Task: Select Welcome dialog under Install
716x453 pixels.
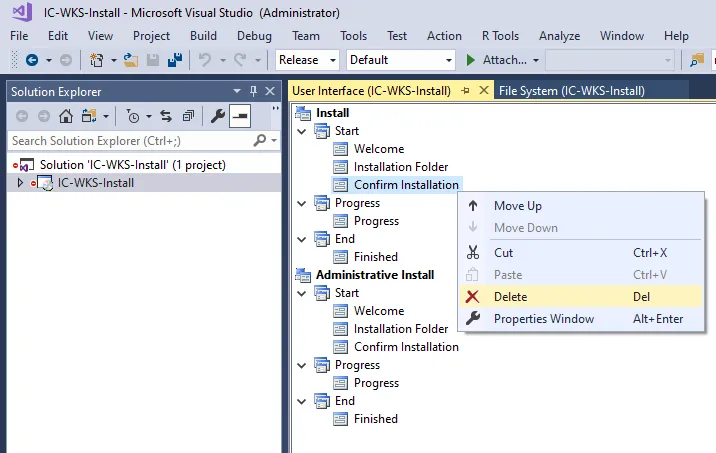Action: (379, 149)
